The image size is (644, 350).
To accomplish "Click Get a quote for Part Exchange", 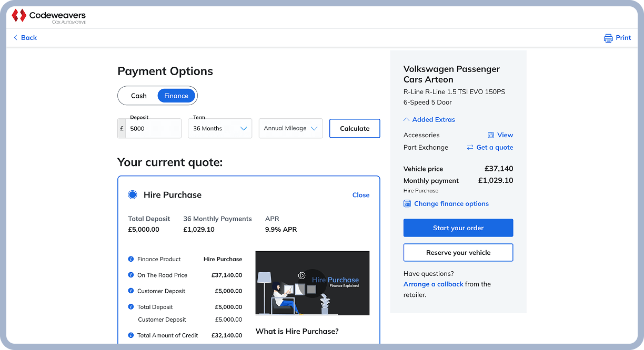I will point(495,148).
